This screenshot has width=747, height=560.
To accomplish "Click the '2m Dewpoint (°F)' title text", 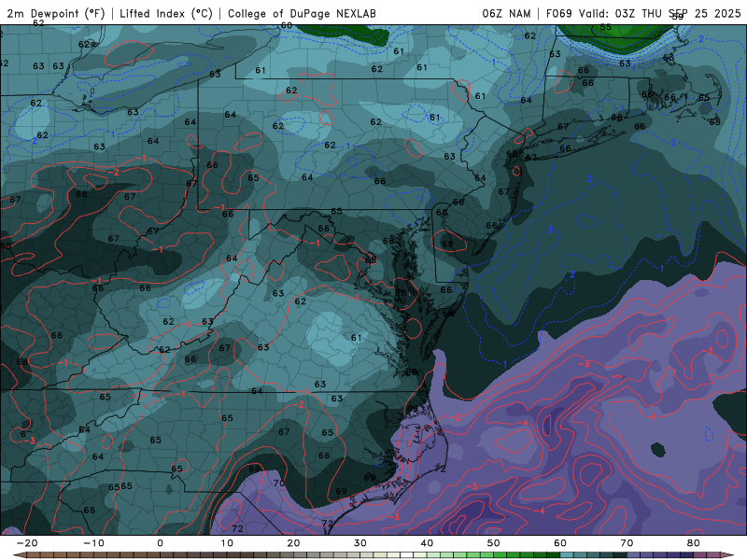I will coord(56,13).
